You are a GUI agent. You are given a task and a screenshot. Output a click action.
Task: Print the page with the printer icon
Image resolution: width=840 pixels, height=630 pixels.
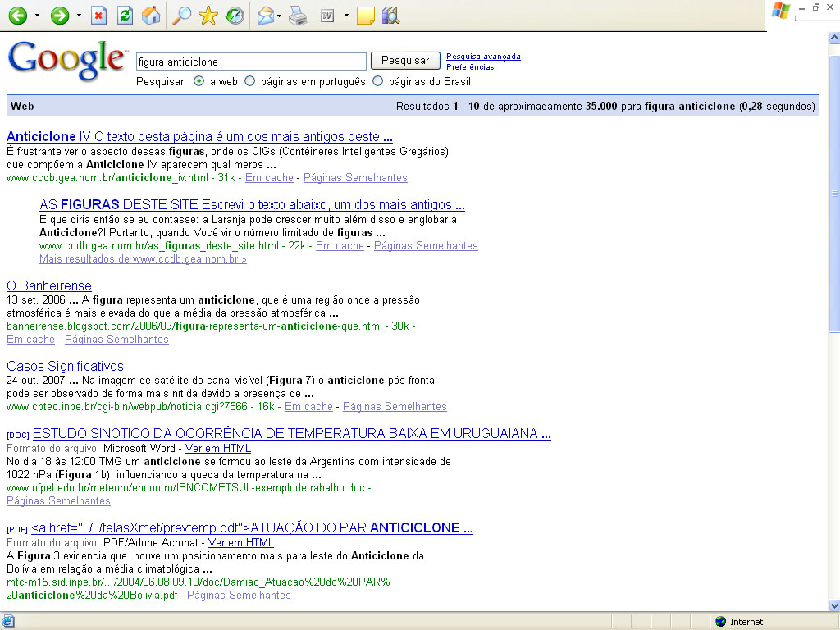pyautogui.click(x=297, y=16)
